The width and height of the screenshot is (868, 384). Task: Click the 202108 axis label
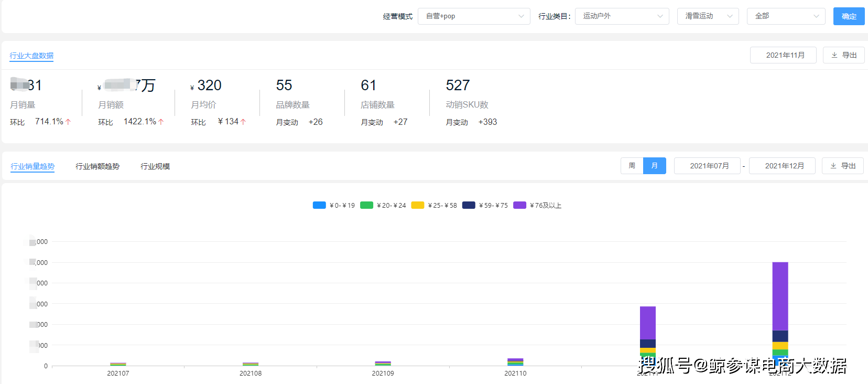(251, 374)
